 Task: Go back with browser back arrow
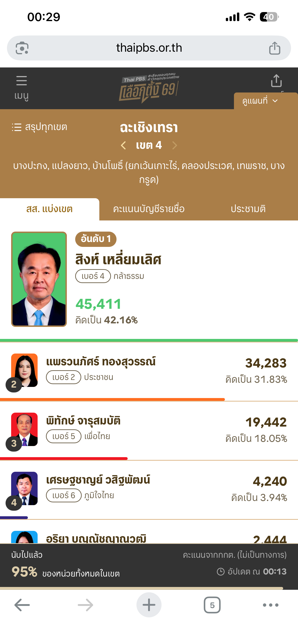(22, 605)
